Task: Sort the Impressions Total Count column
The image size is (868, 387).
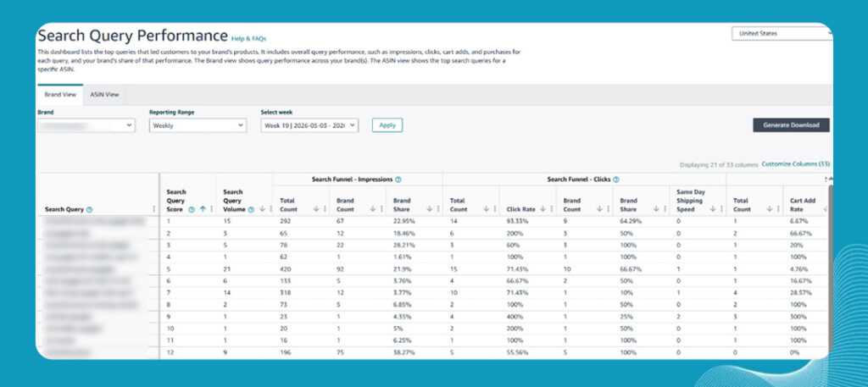Action: click(x=315, y=209)
